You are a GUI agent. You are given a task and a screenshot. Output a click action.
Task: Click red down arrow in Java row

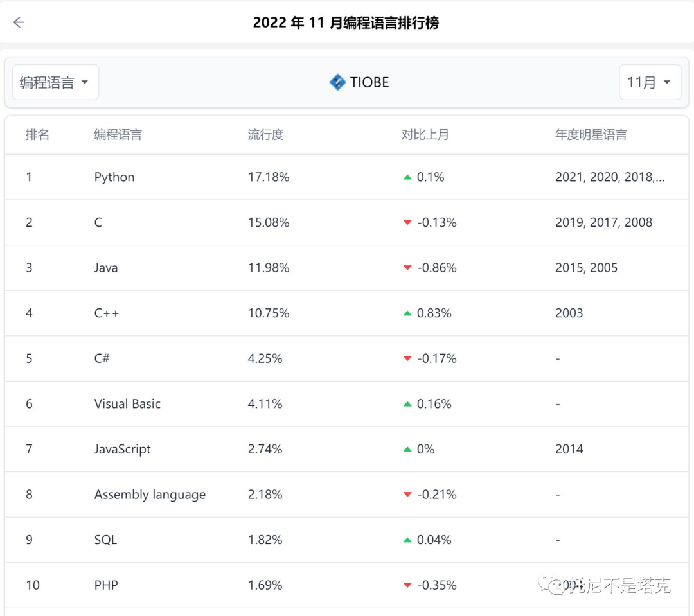[x=407, y=268]
